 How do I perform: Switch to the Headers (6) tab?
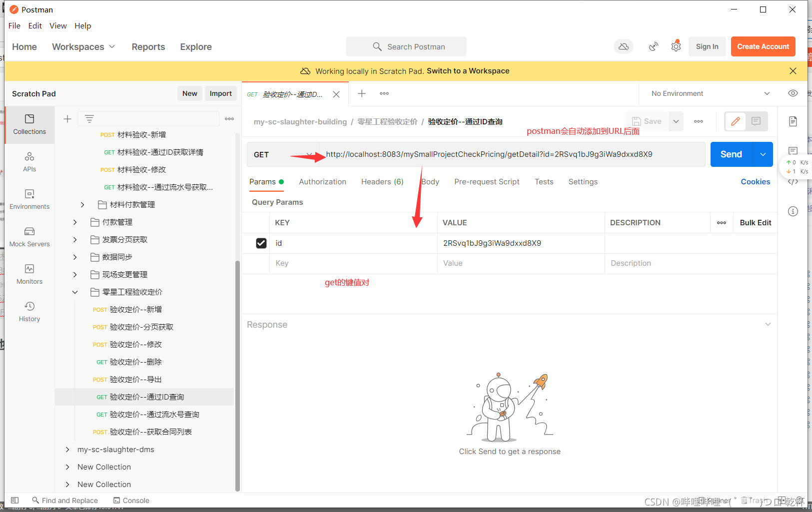[382, 182]
